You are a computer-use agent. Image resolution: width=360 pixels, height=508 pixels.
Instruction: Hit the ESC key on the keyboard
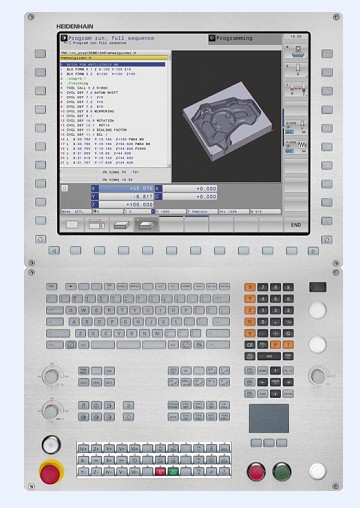pyautogui.click(x=52, y=286)
